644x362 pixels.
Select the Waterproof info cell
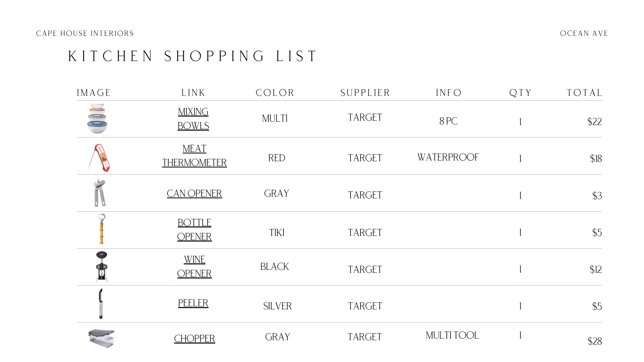click(x=448, y=157)
